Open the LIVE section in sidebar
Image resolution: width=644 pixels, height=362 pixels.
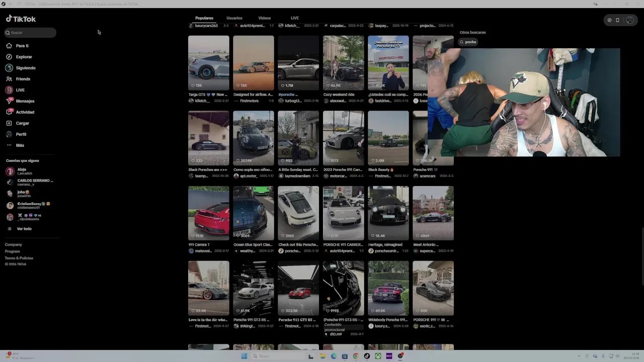(15, 90)
